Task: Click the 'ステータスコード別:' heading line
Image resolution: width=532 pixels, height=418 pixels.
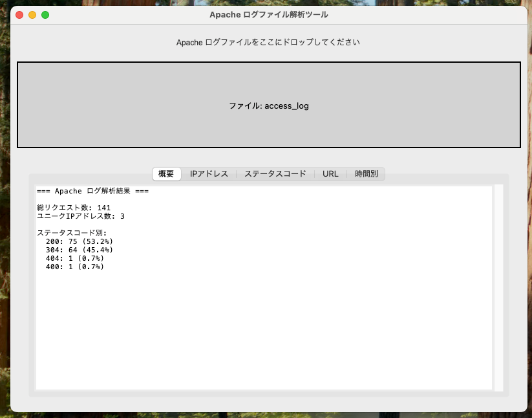Action: (72, 233)
